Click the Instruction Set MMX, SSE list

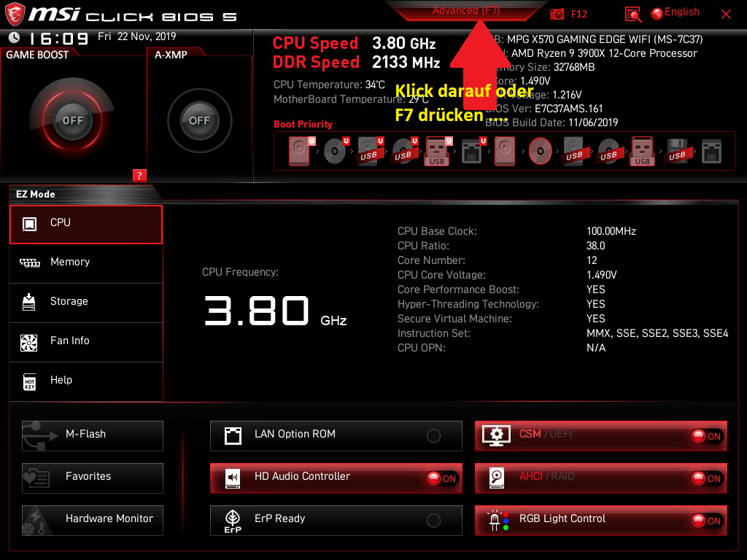click(x=657, y=333)
